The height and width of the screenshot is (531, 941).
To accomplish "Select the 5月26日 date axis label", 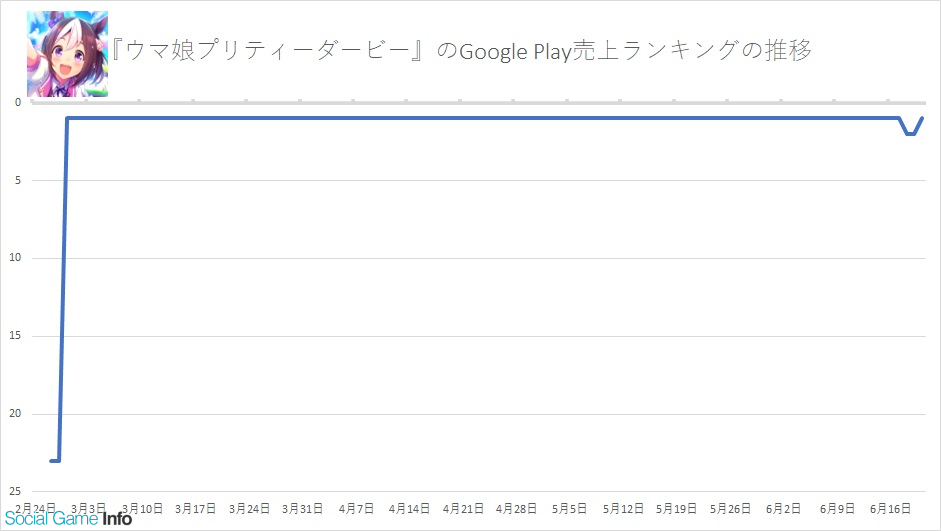I will (x=730, y=509).
